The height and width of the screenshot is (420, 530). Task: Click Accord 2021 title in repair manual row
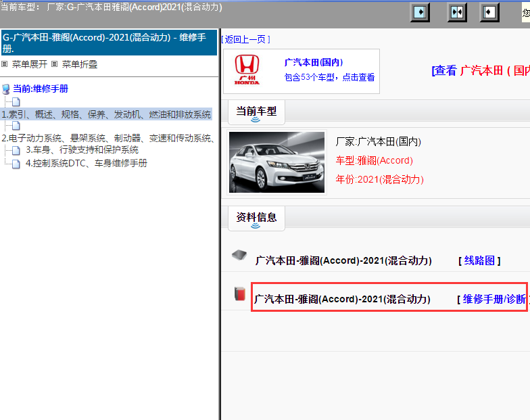(x=342, y=299)
